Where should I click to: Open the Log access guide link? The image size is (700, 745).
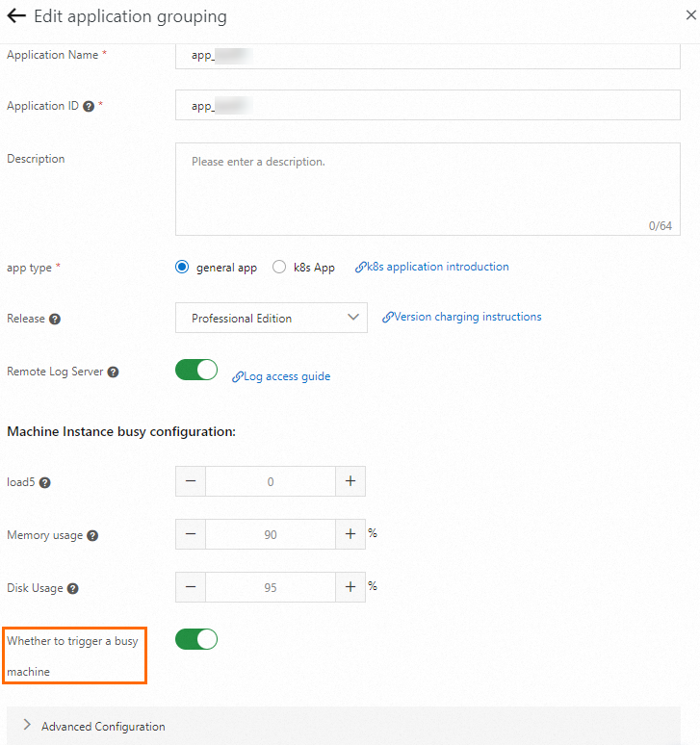coord(281,376)
